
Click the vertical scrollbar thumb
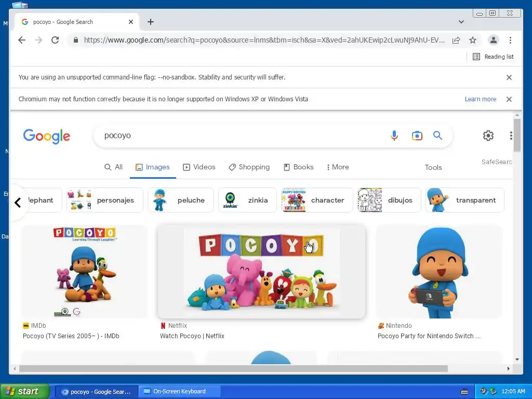pos(517,136)
